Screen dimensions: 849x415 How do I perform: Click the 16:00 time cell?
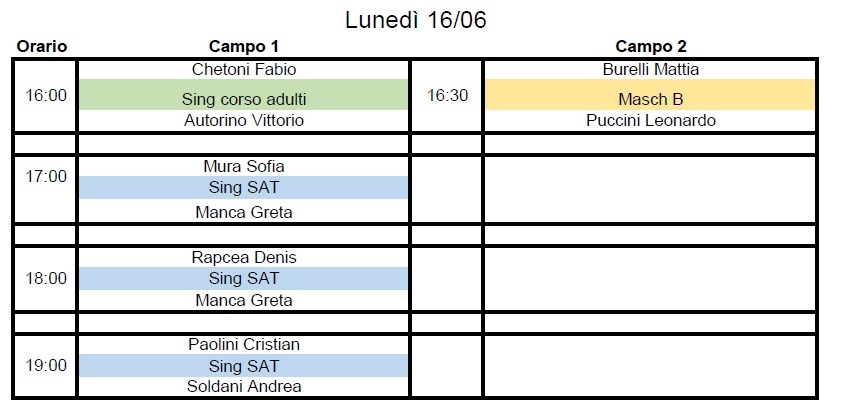click(45, 95)
